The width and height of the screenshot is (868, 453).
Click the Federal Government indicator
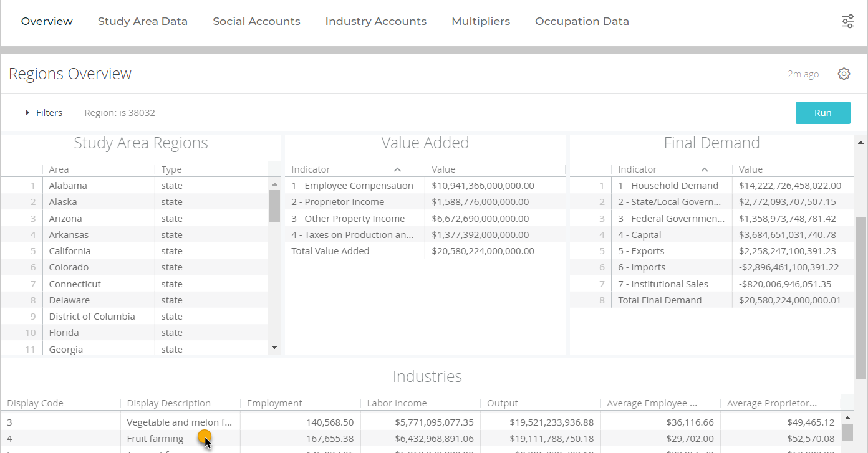(x=672, y=219)
